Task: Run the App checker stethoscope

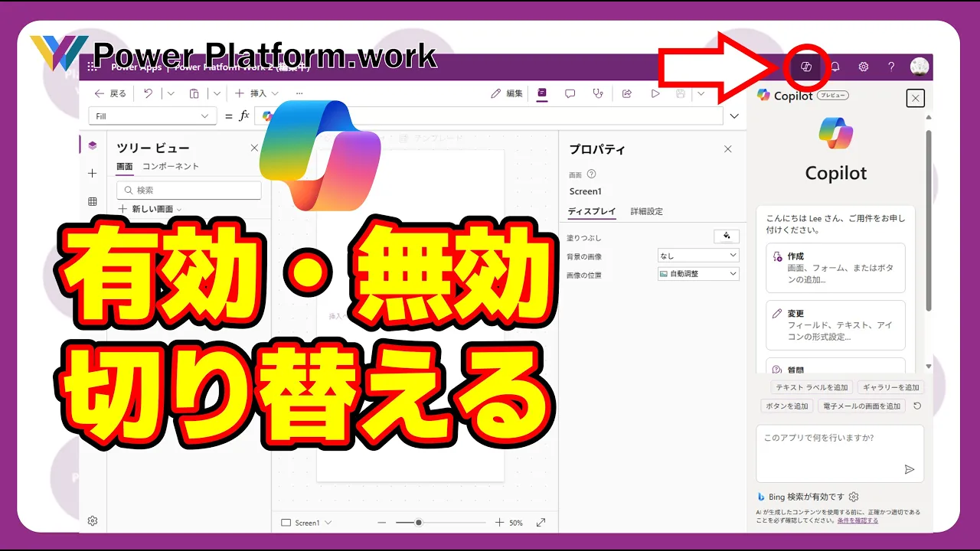Action: [598, 93]
